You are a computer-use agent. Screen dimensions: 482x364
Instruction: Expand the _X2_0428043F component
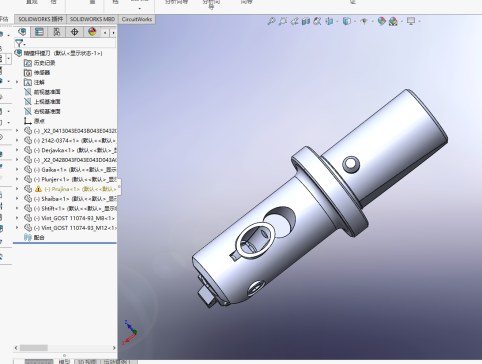(x=17, y=160)
